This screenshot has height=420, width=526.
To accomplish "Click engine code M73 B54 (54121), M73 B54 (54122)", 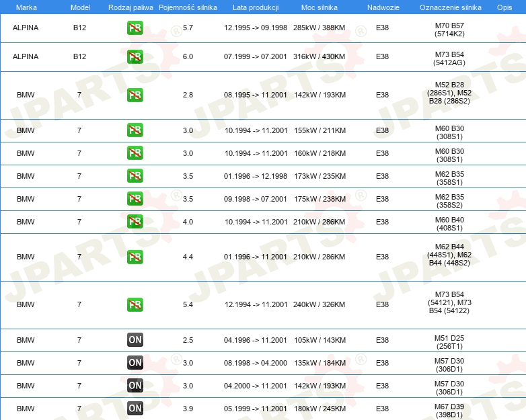I will click(449, 302).
